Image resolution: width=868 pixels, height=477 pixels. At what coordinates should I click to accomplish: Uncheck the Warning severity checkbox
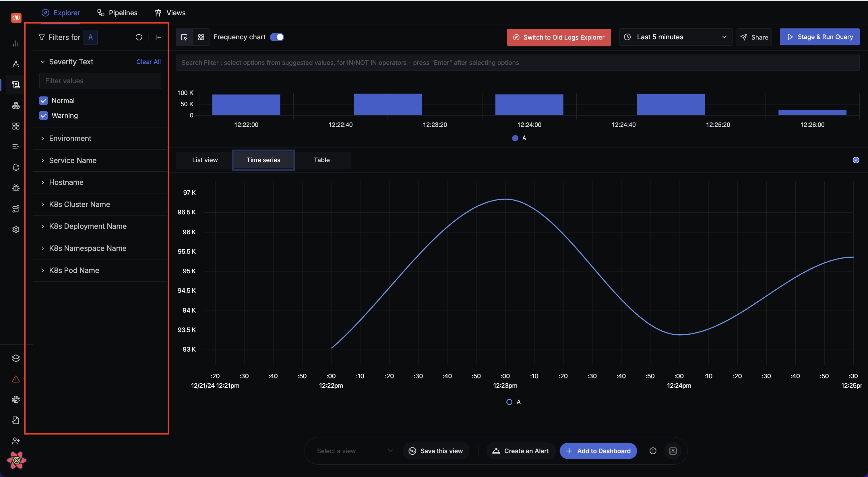pos(43,116)
